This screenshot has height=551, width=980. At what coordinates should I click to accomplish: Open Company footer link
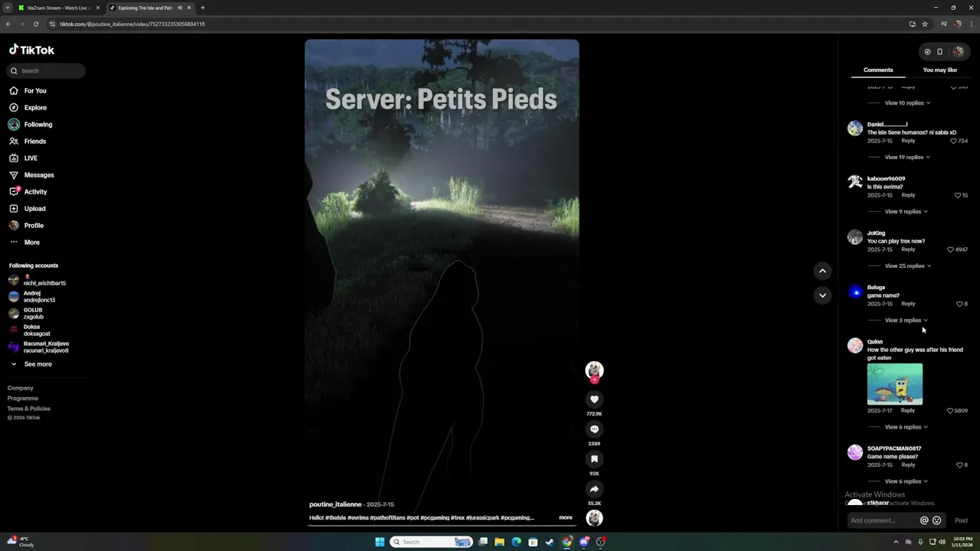coord(21,388)
